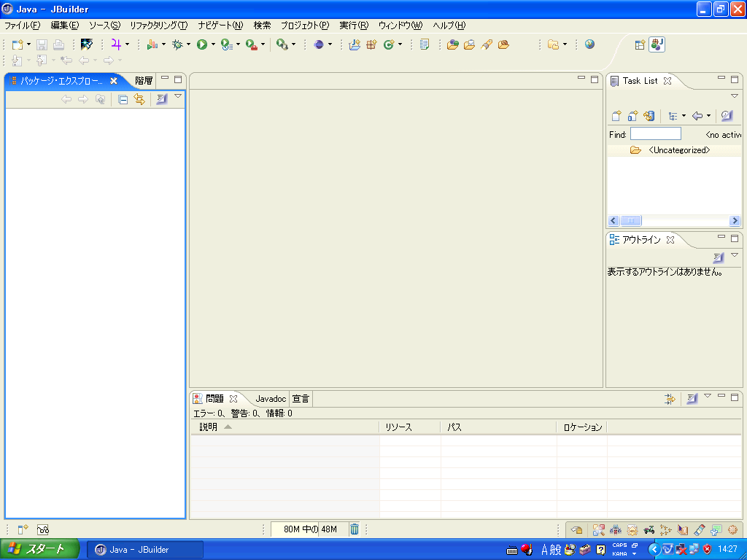Click the Find input field in Task List

click(655, 134)
